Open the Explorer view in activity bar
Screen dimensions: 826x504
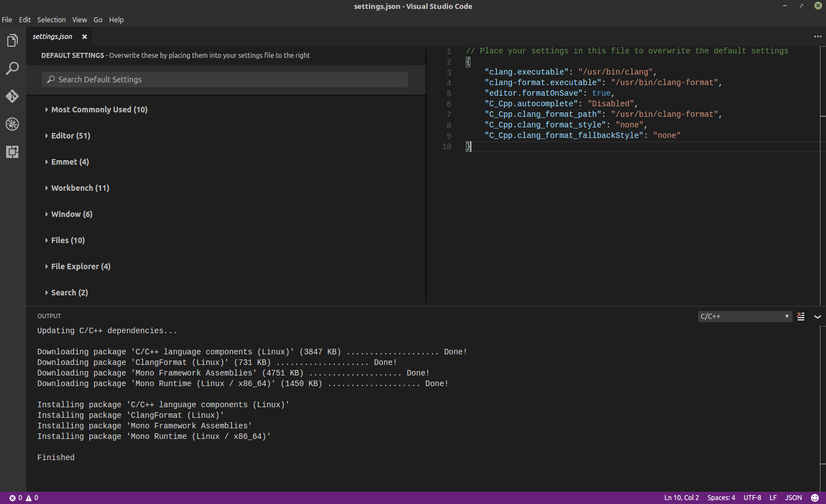(12, 41)
